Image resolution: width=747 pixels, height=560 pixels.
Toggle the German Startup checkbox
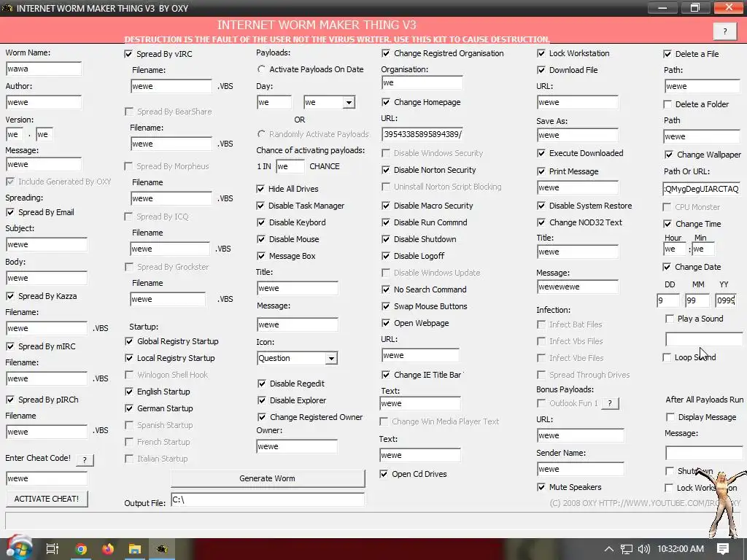pos(129,408)
